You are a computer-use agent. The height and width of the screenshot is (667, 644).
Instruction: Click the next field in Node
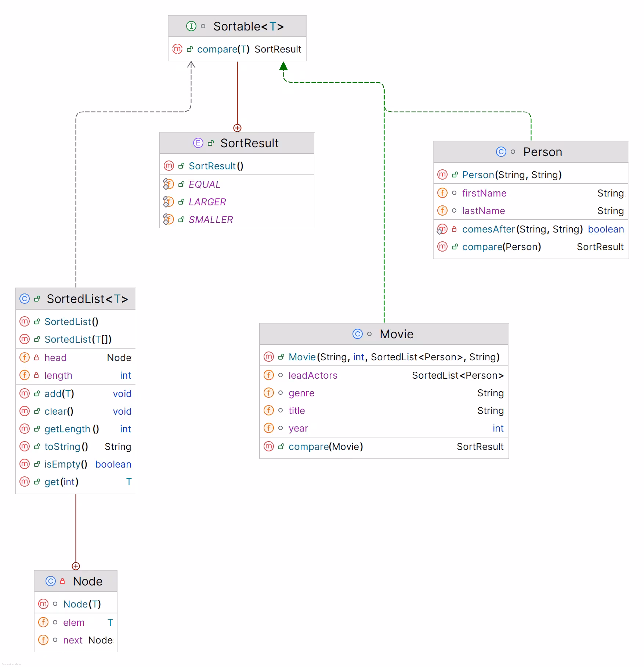(x=73, y=640)
